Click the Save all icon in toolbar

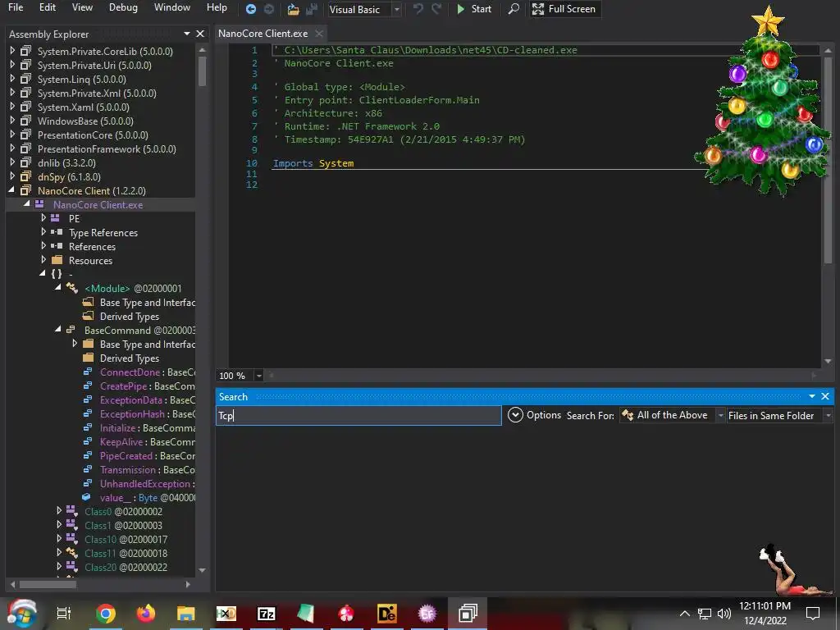point(311,9)
